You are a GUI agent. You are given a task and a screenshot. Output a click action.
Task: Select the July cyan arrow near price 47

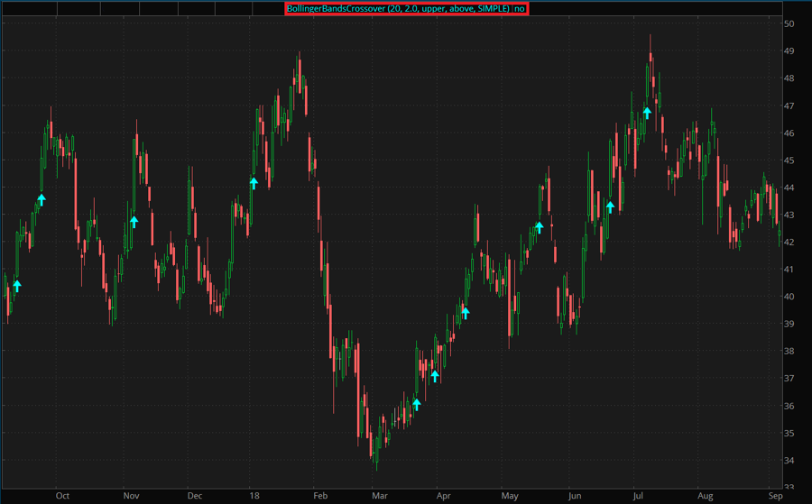point(647,113)
